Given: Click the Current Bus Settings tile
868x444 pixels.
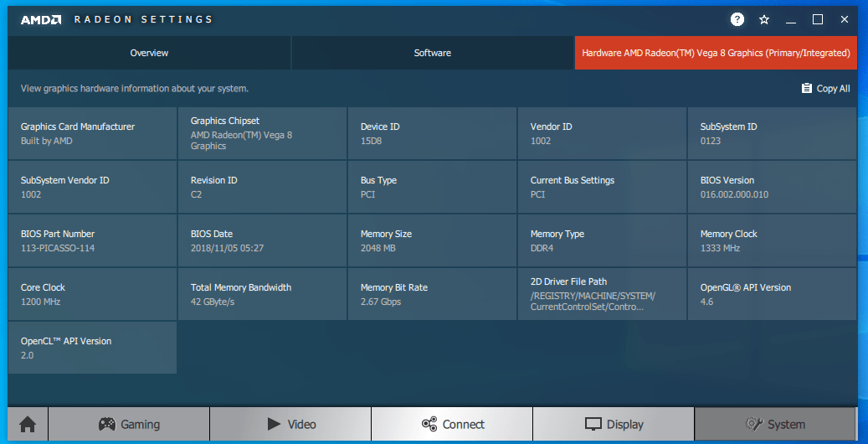Looking at the screenshot, I should (x=603, y=187).
